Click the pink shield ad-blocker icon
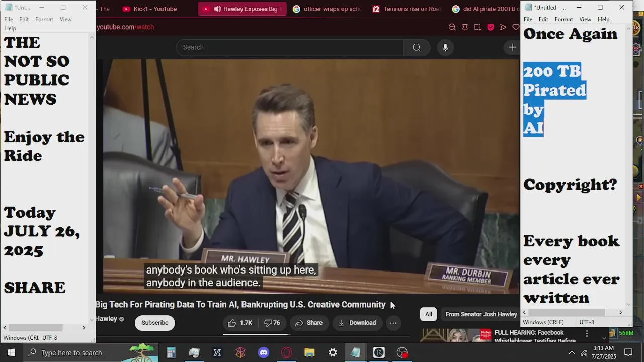This screenshot has width=644, height=362. coord(491,27)
